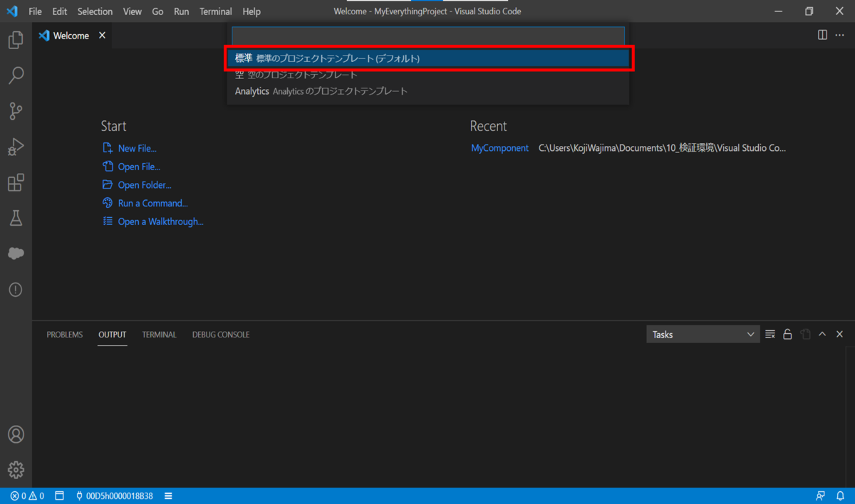
Task: Open the Help menu
Action: click(x=252, y=11)
